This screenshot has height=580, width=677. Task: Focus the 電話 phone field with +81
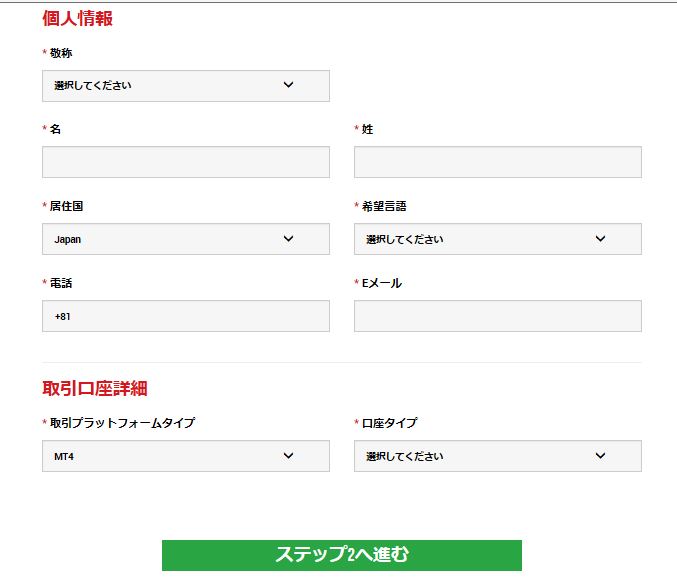186,316
